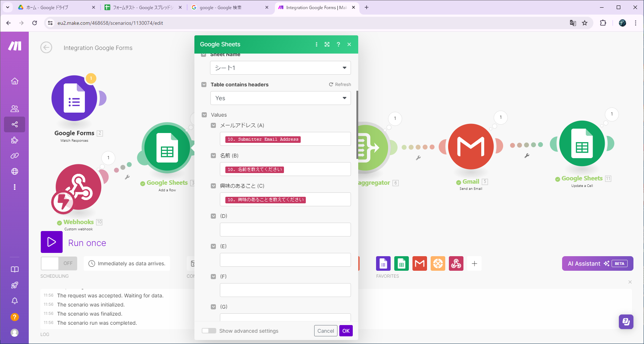Toggle map checkbox for メールアドレス (A)

[x=213, y=125]
